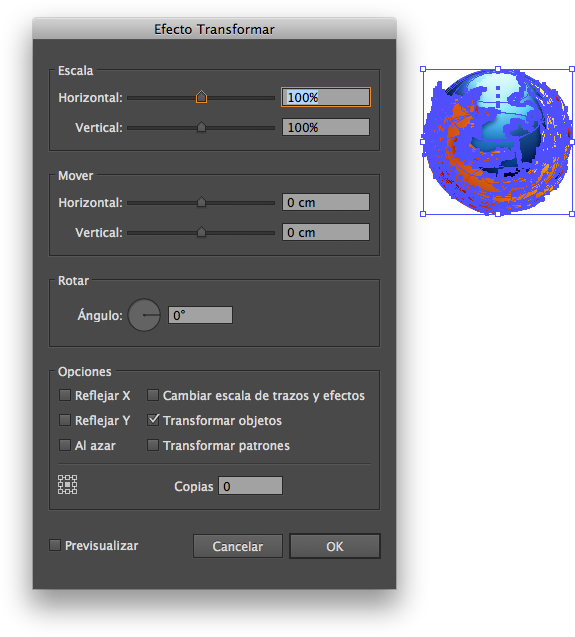The height and width of the screenshot is (637, 575).
Task: Click the bottom-left selection handle of the artwork
Action: (423, 214)
